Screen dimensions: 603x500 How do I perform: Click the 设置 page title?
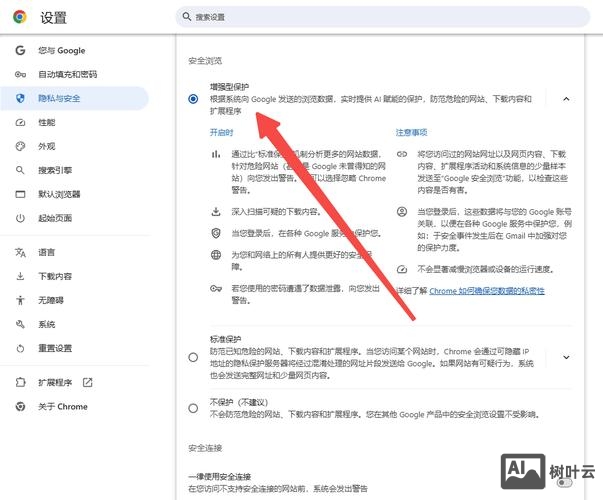[53, 18]
